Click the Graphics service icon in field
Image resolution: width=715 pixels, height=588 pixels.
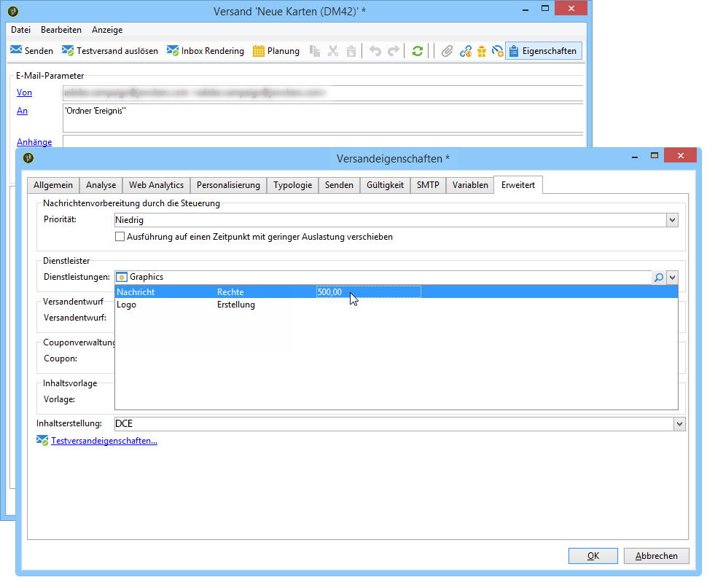122,277
